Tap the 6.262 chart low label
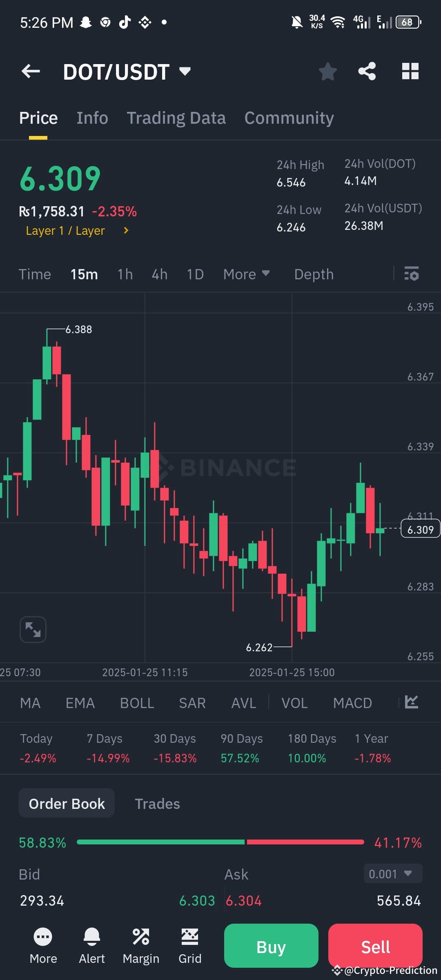This screenshot has width=441, height=980. tap(259, 647)
